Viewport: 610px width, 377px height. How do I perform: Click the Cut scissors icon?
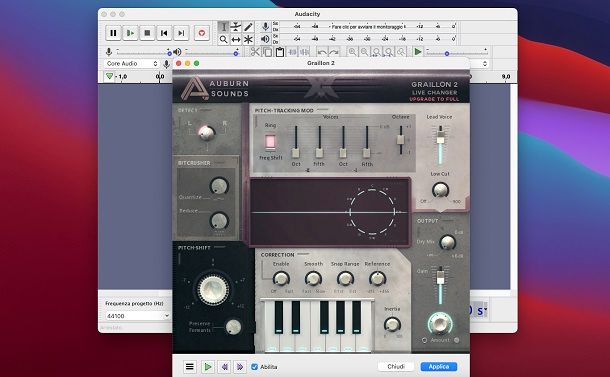pos(255,52)
